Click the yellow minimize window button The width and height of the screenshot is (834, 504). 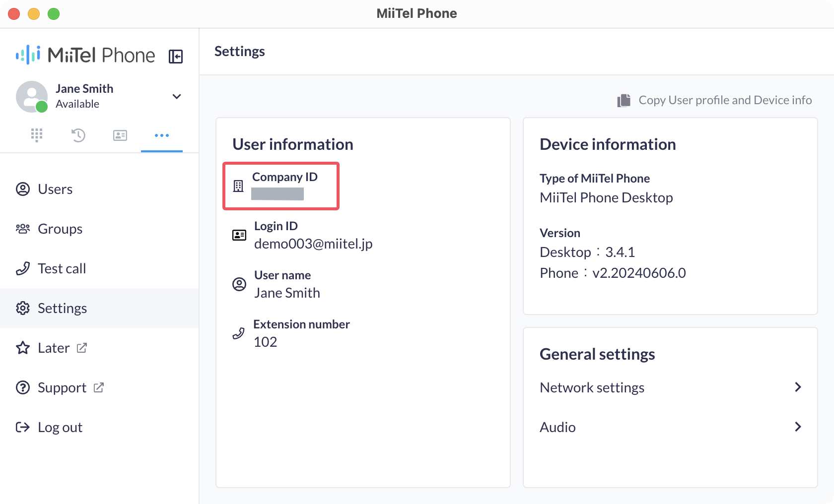(34, 14)
